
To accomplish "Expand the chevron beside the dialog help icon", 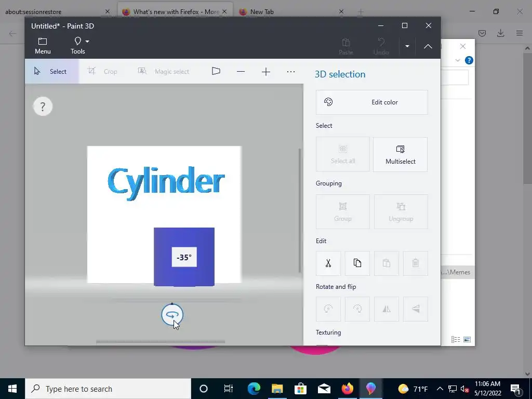I will (x=458, y=60).
